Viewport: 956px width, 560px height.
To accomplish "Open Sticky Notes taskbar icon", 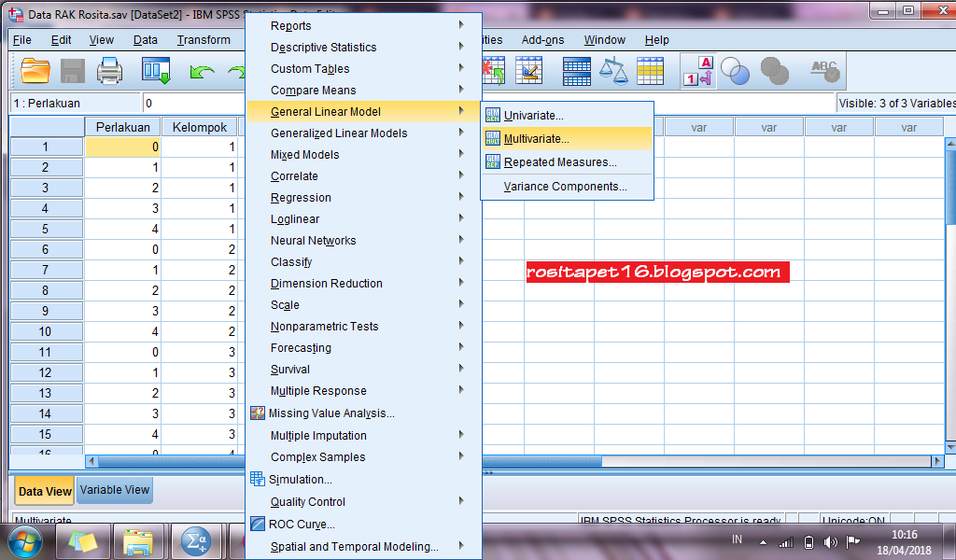I will click(x=83, y=541).
